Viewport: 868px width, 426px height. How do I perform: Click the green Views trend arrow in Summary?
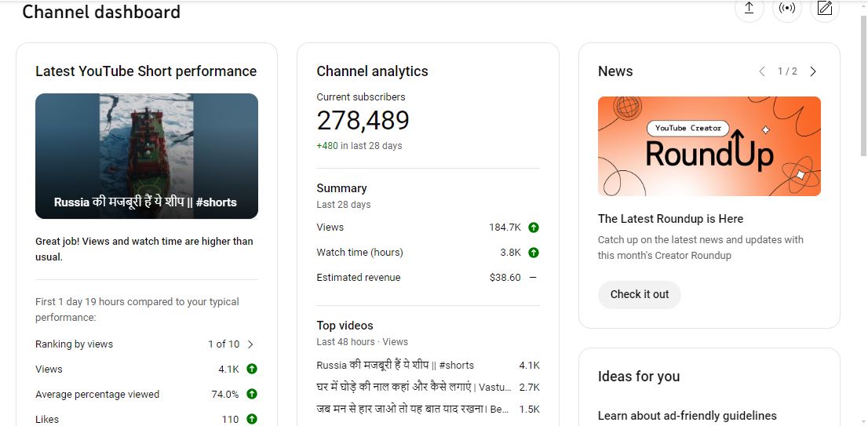tap(534, 228)
